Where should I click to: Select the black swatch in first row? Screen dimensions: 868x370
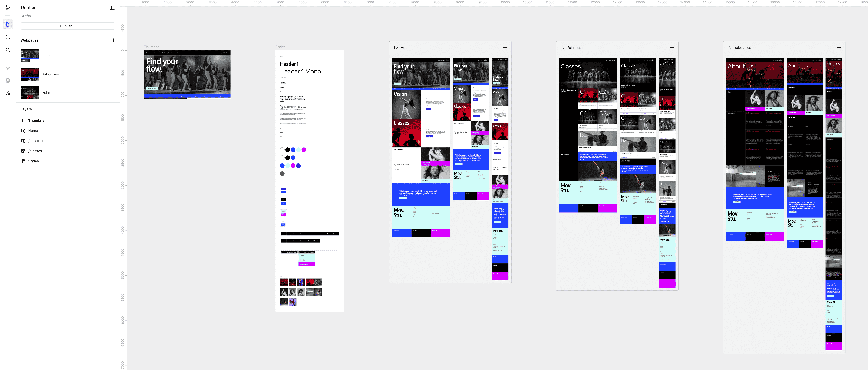(287, 150)
